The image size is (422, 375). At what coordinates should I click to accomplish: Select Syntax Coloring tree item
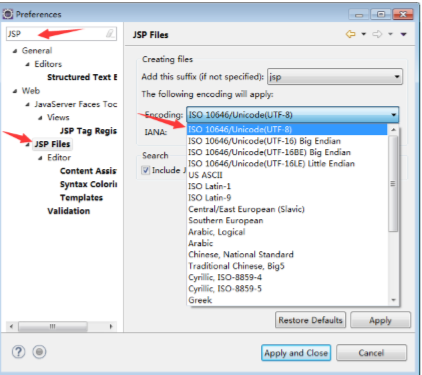click(x=88, y=184)
